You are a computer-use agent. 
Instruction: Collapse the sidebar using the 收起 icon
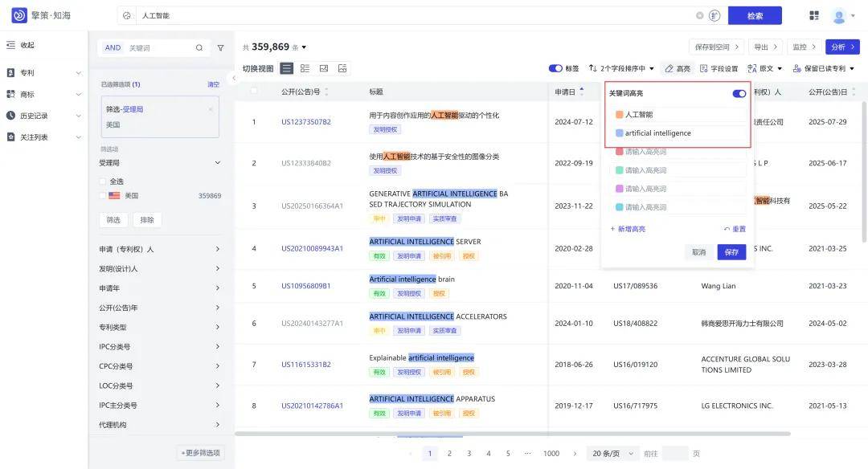pyautogui.click(x=10, y=47)
